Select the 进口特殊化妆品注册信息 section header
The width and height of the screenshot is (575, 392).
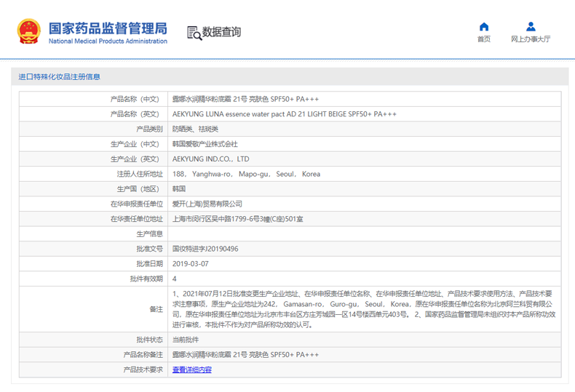(x=60, y=76)
